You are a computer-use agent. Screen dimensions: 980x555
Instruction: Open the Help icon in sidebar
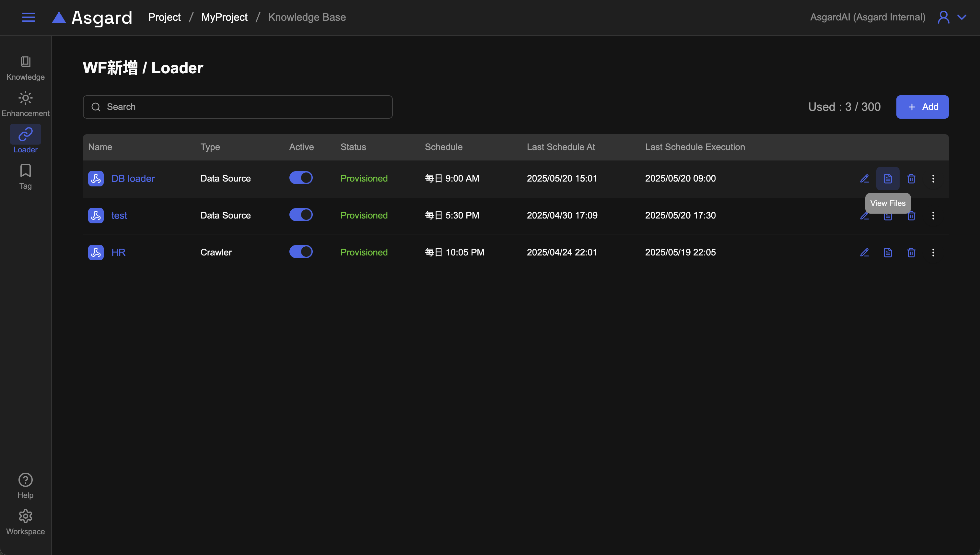point(26,480)
